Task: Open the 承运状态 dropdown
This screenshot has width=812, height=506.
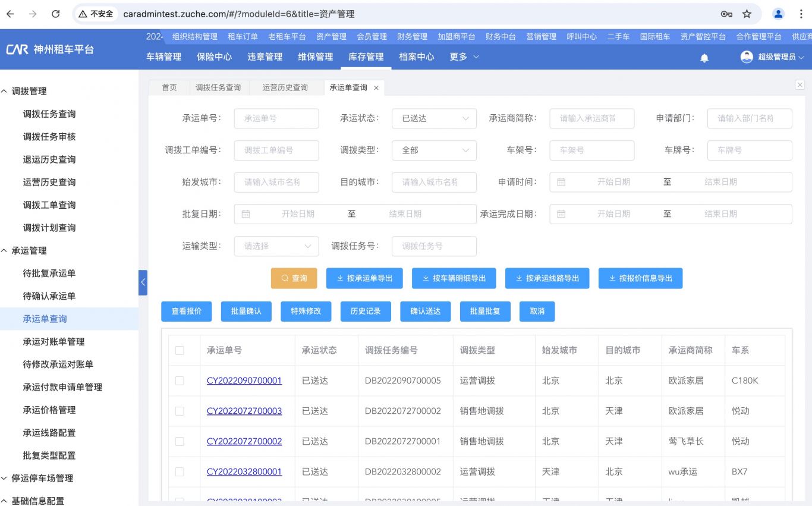Action: coord(434,118)
